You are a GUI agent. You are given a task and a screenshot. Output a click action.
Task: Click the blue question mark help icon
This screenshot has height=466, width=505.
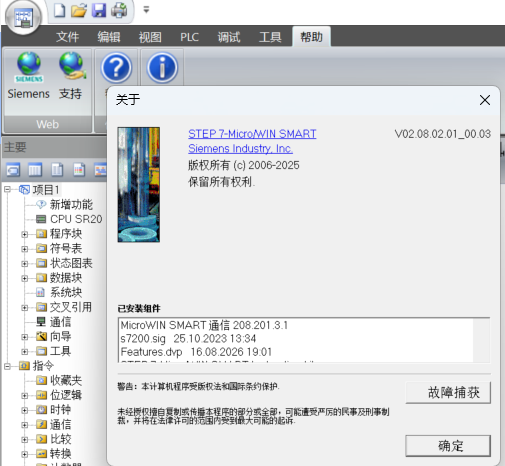(x=116, y=68)
